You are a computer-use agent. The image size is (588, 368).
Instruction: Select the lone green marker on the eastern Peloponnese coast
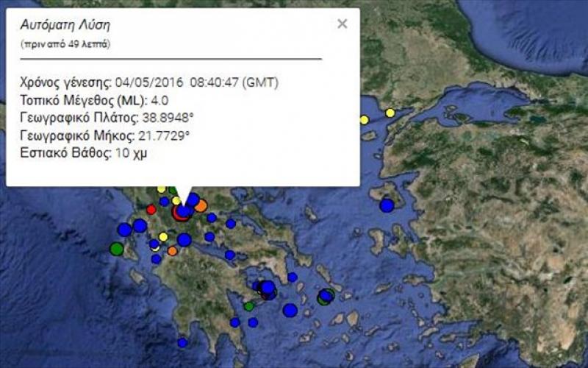coord(249,306)
